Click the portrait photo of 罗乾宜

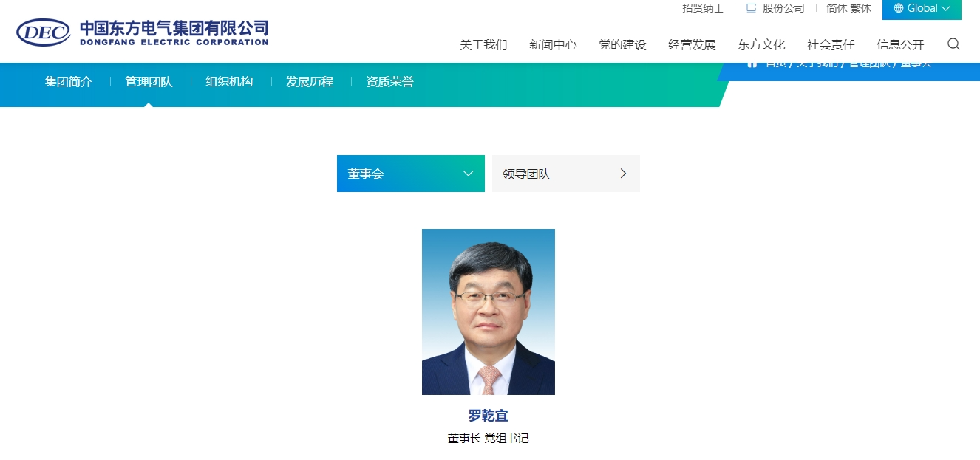[x=489, y=311]
